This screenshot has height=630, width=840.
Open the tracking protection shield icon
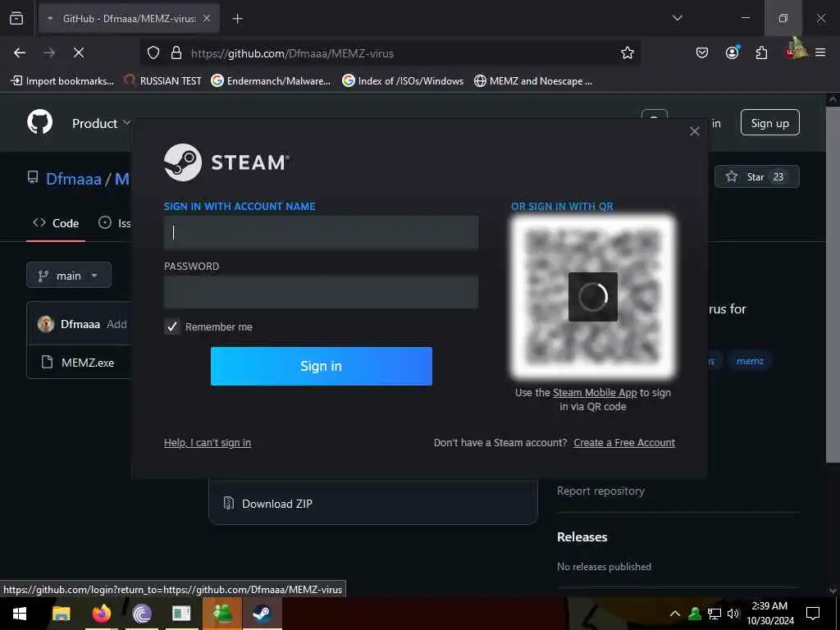[x=153, y=52]
